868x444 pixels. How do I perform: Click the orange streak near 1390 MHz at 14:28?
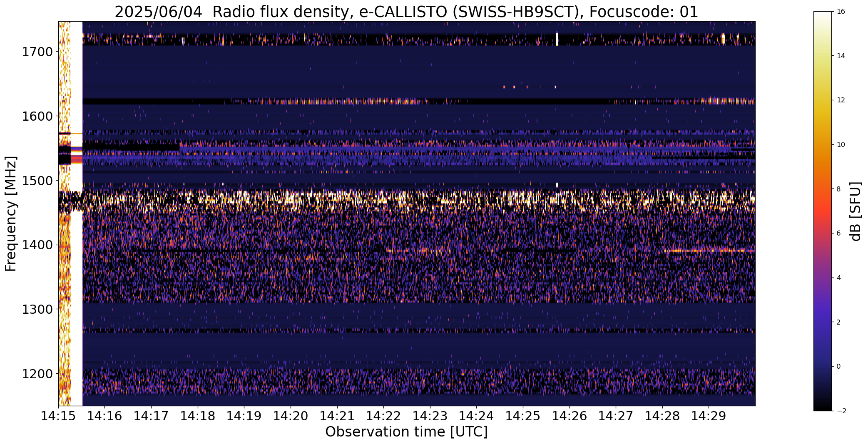click(708, 251)
